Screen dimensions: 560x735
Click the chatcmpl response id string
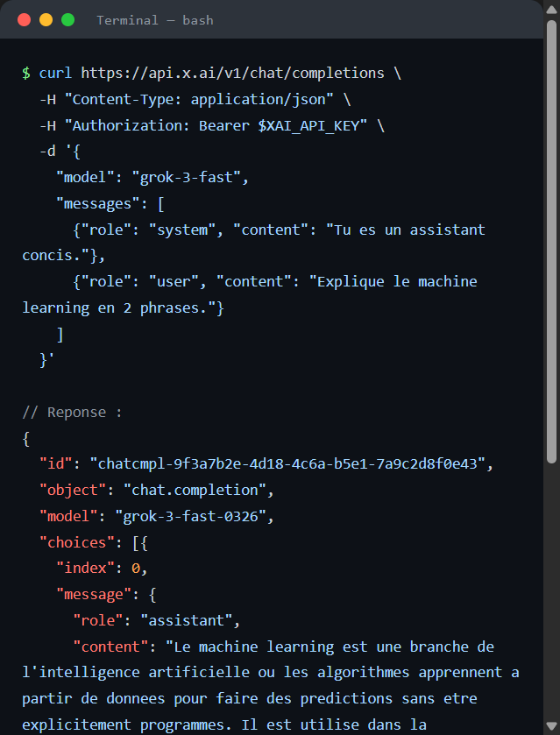(x=287, y=463)
